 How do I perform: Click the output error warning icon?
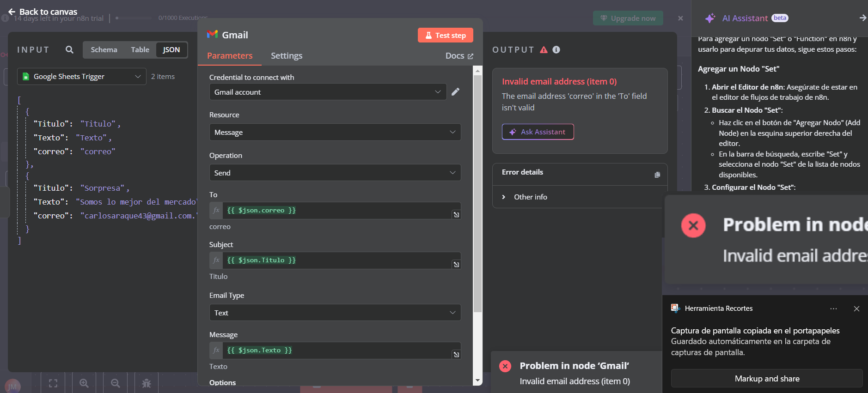[544, 50]
